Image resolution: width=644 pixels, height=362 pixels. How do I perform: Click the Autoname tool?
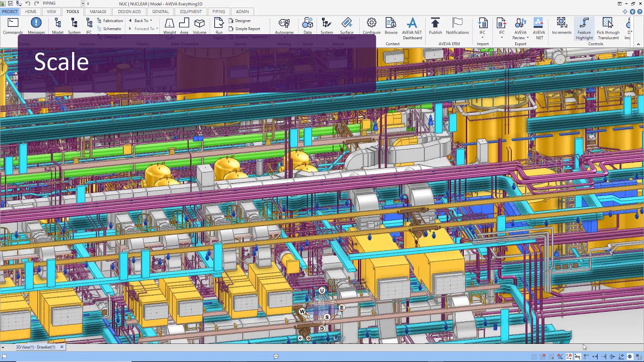click(x=284, y=26)
